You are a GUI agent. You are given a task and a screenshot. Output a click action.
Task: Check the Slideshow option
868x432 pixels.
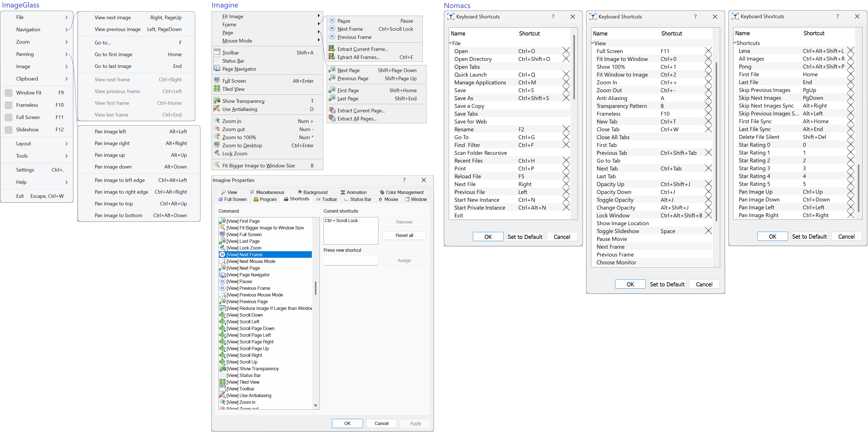pyautogui.click(x=9, y=129)
